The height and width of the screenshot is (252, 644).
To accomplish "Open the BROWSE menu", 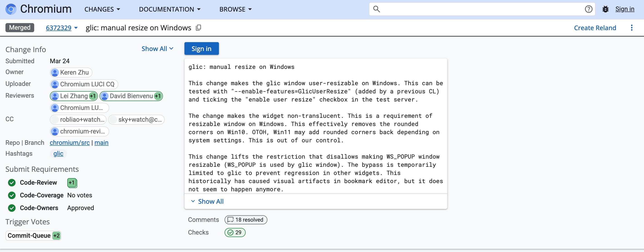I will click(x=235, y=9).
